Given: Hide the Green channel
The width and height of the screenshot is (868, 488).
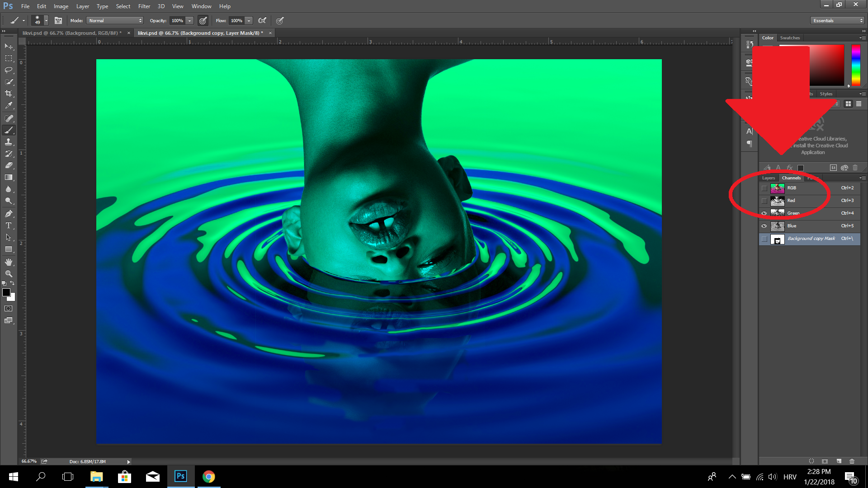Looking at the screenshot, I should click(x=764, y=213).
